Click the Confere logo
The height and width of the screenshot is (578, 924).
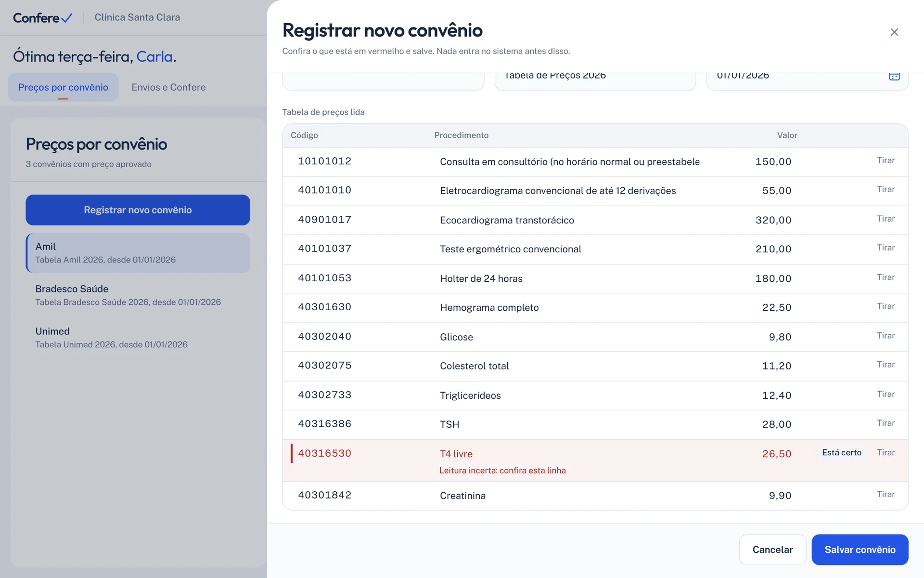pos(43,18)
